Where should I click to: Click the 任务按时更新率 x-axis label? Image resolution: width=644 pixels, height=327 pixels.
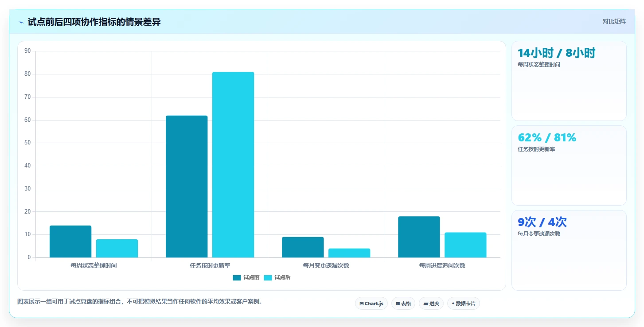pos(210,266)
